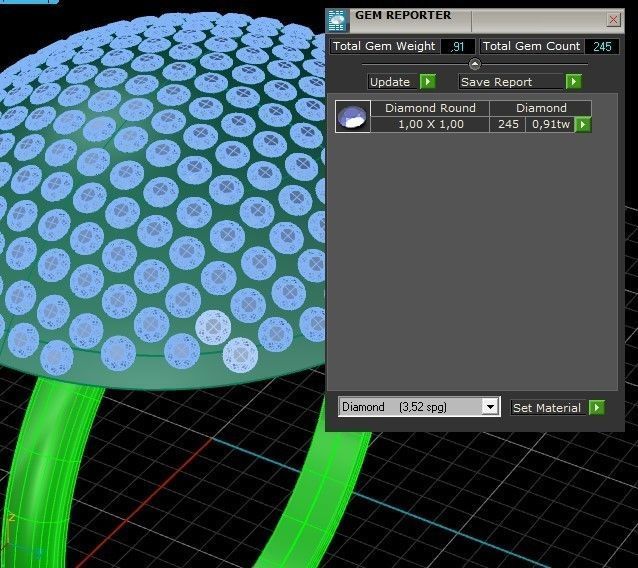638x568 pixels.
Task: Click the Set Material button
Action: (x=548, y=408)
